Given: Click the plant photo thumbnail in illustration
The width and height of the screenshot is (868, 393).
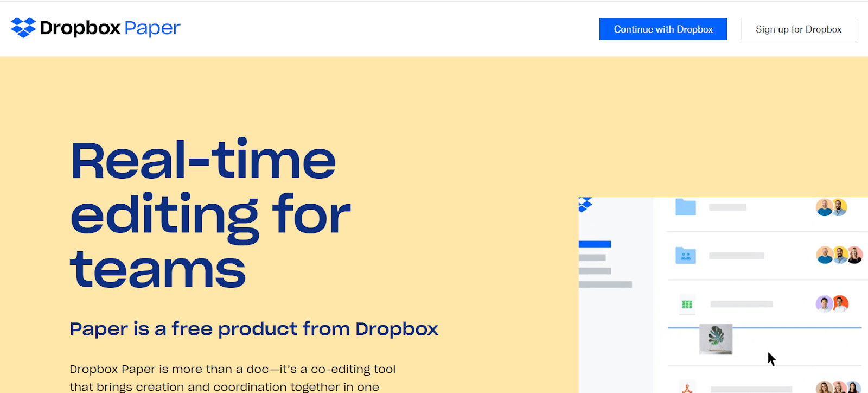Looking at the screenshot, I should (x=716, y=339).
